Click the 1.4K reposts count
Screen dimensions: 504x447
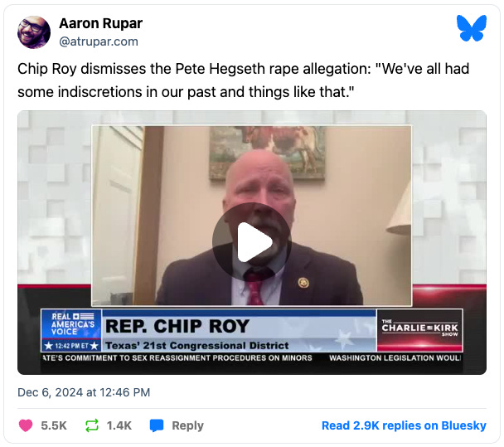coord(119,425)
